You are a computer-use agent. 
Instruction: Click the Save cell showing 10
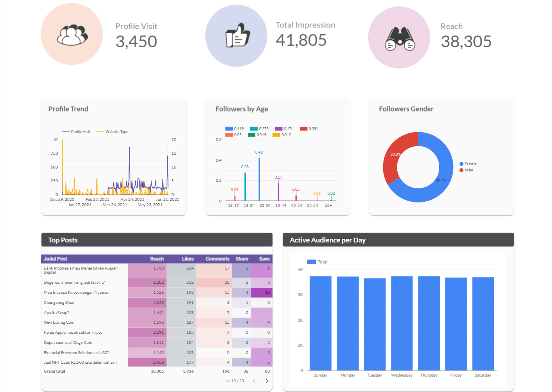click(261, 293)
